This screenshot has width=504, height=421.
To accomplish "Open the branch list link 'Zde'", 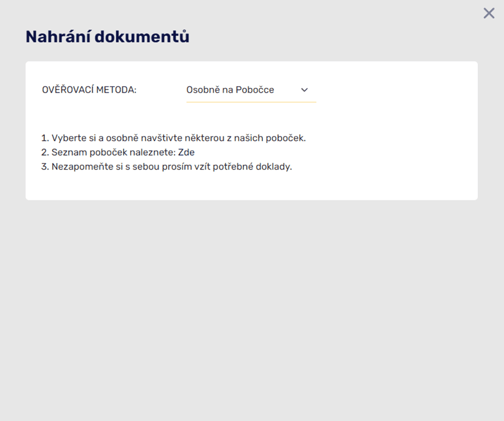I will 186,152.
